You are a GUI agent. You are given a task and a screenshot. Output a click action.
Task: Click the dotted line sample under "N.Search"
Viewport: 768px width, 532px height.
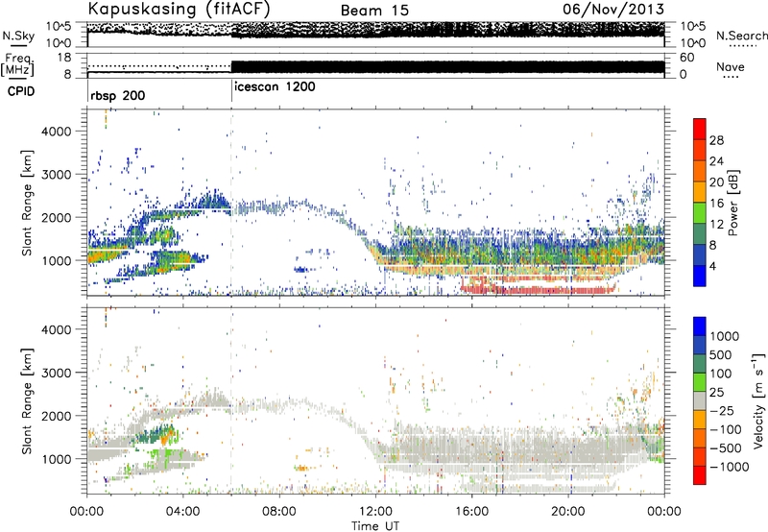(742, 45)
